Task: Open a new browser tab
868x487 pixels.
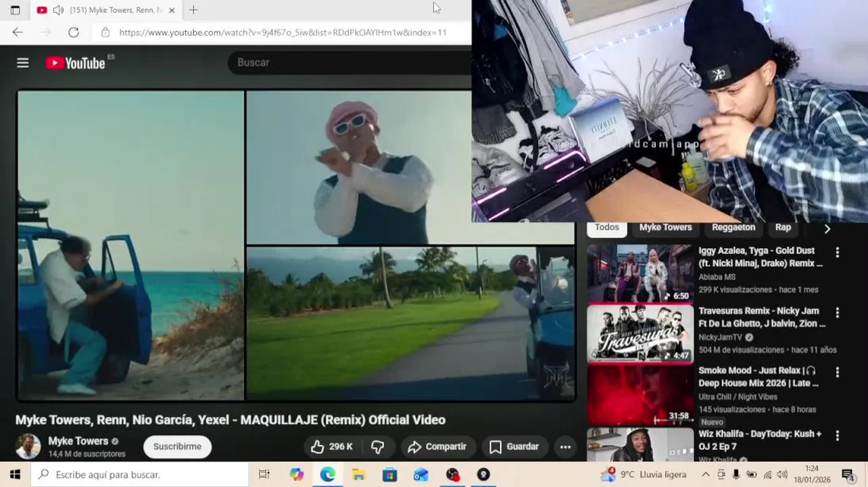Action: tap(193, 10)
